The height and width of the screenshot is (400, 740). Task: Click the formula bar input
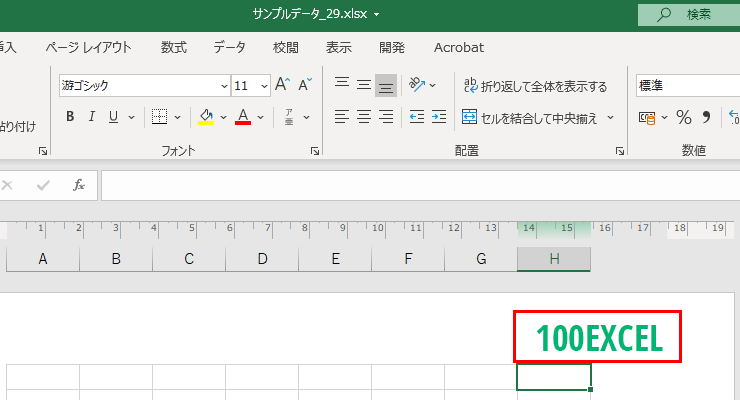(x=420, y=185)
